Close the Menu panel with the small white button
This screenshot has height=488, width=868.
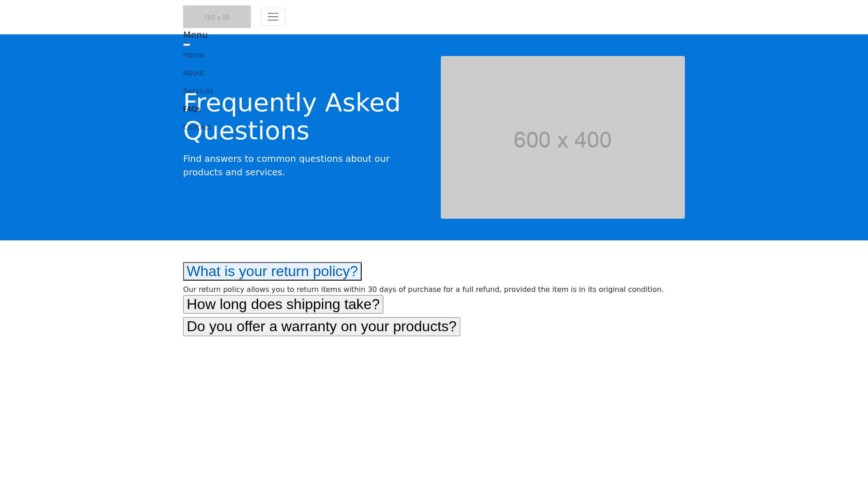(x=187, y=45)
